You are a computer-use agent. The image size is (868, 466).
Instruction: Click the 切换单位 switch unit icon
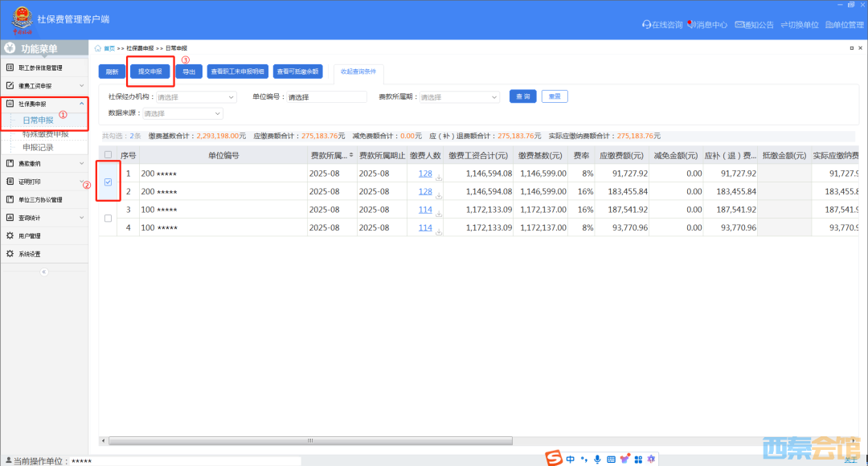(784, 25)
